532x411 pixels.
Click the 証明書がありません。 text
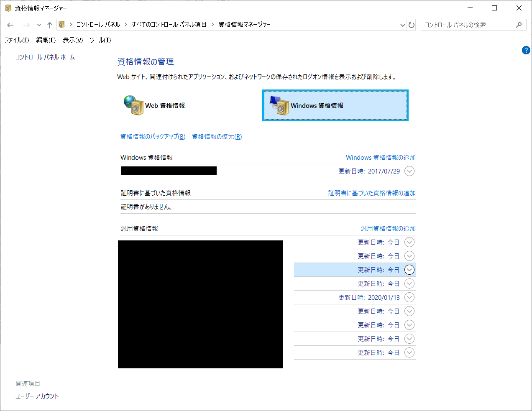tap(146, 207)
